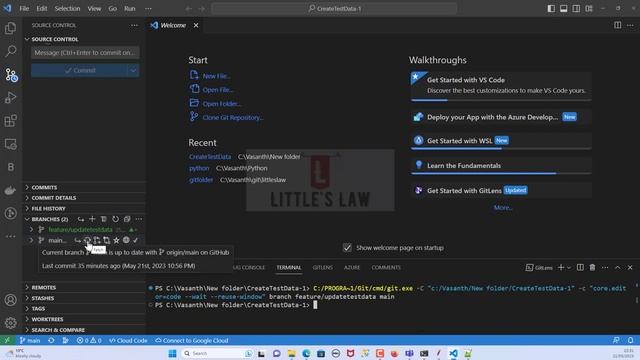Screen dimensions: 640x360
Task: Toggle bottom panel visibility in title bar
Action: (564, 8)
